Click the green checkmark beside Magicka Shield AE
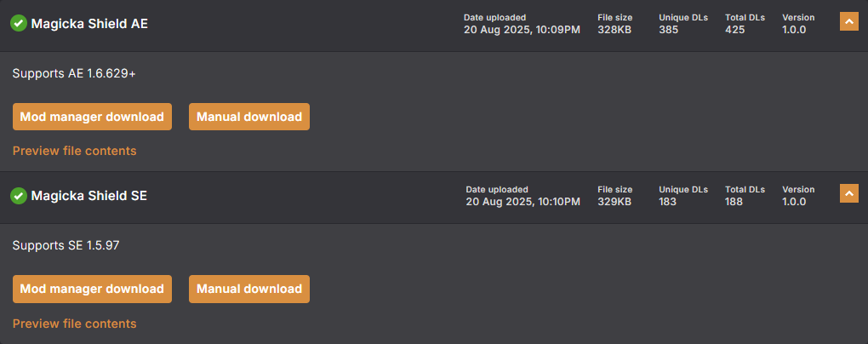The width and height of the screenshot is (868, 344). point(19,24)
